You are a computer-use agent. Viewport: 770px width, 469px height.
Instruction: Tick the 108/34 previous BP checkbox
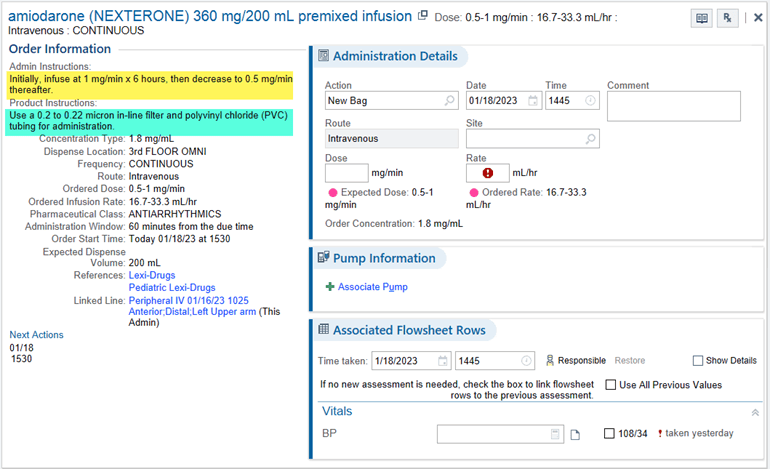[x=610, y=433]
